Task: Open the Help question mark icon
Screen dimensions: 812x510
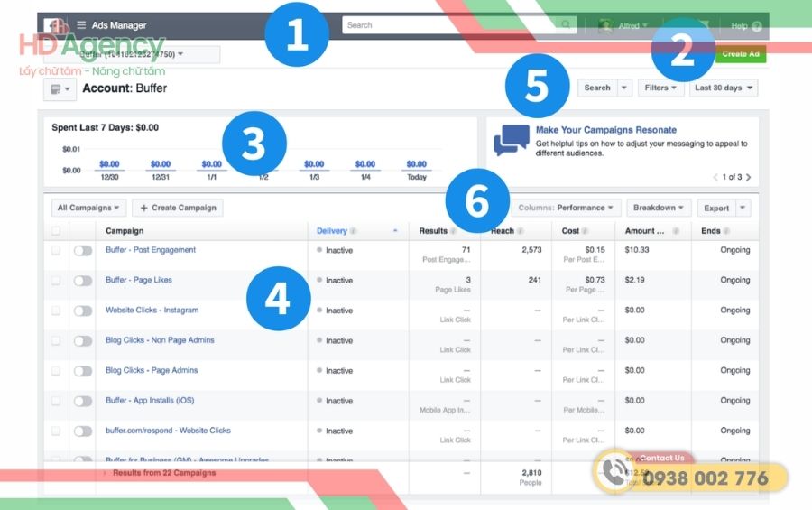Action: pyautogui.click(x=757, y=26)
